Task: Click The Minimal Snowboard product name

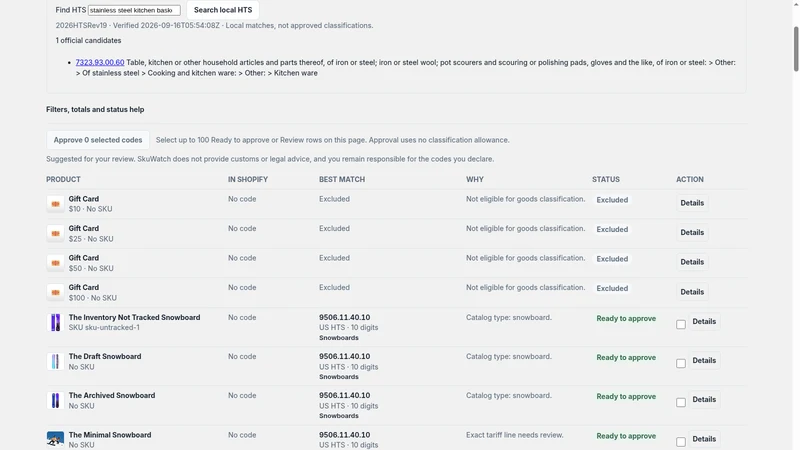Action: pyautogui.click(x=110, y=435)
